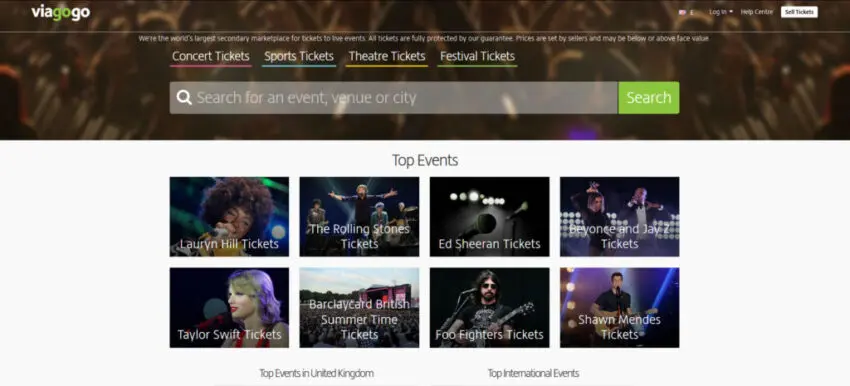Choose the Taylor Swift Tickets thumbnail
850x386 pixels.
[x=229, y=307]
